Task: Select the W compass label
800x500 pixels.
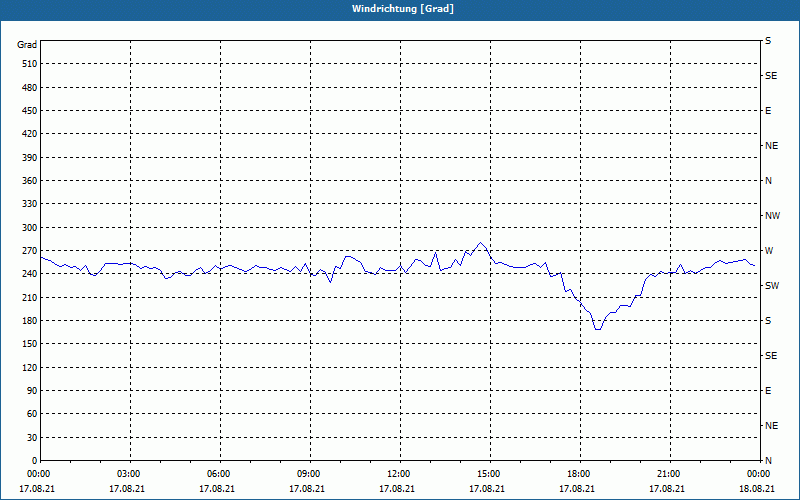Action: 769,251
